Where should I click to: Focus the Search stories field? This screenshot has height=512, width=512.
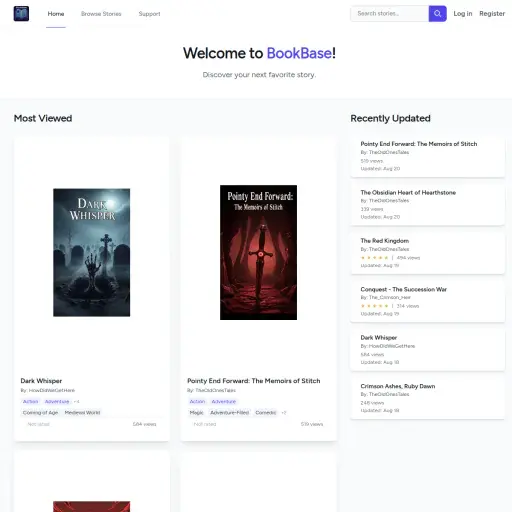[390, 14]
